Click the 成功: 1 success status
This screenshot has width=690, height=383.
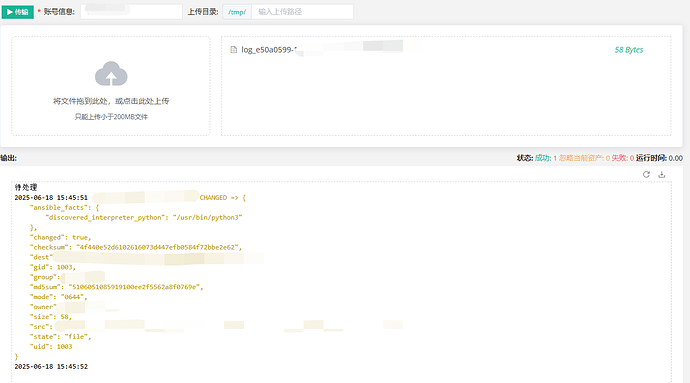[x=546, y=158]
